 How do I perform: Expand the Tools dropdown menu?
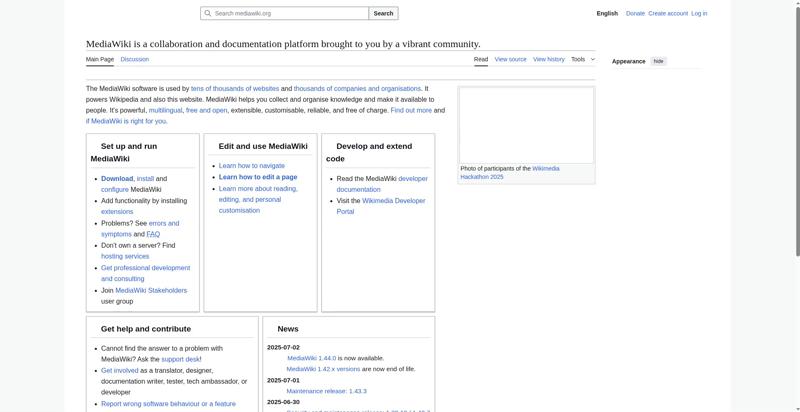coord(583,59)
